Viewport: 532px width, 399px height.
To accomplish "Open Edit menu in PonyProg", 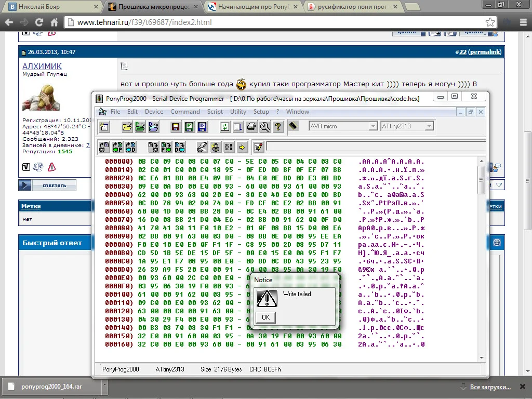I will (x=132, y=112).
